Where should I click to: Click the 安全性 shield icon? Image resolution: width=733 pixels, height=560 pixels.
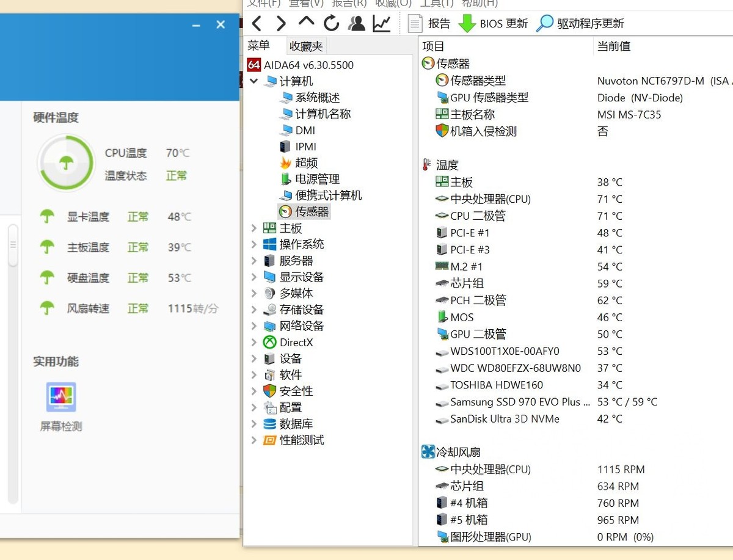pyautogui.click(x=269, y=391)
